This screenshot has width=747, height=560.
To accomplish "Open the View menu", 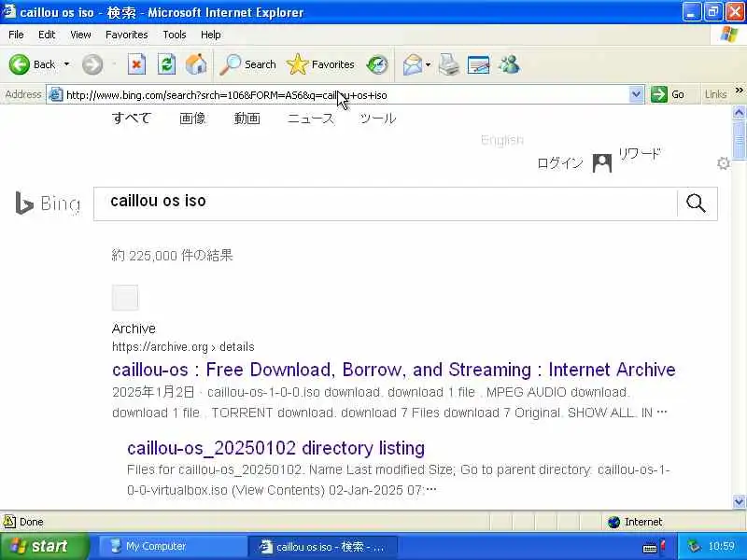I will [x=80, y=35].
